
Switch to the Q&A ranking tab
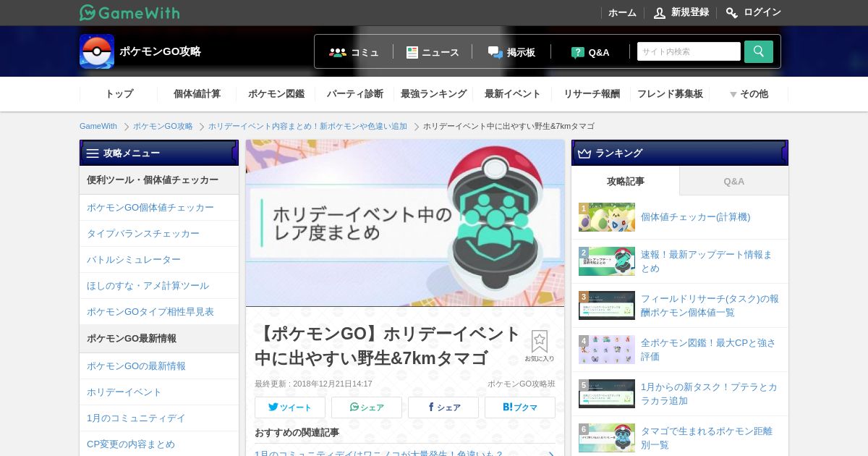pos(734,181)
